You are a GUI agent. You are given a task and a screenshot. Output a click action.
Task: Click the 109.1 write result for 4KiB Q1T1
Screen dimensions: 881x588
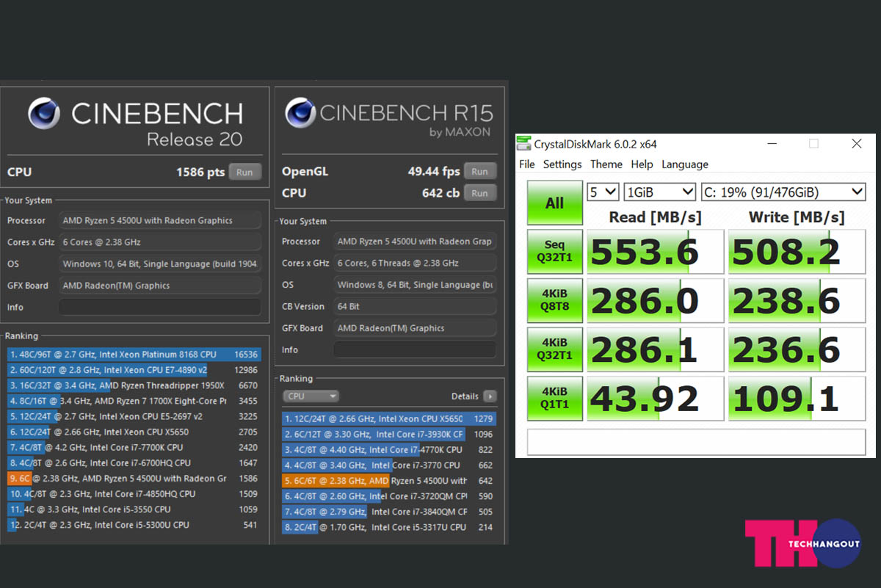click(x=797, y=399)
